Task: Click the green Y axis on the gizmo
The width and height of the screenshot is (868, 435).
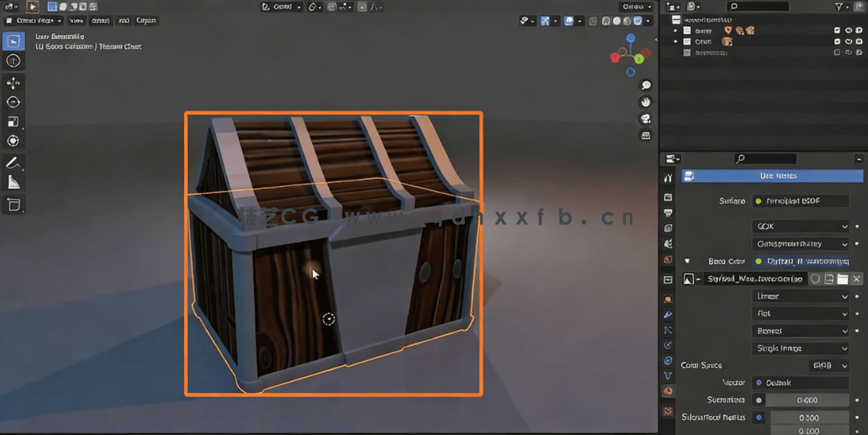Action: click(x=640, y=59)
